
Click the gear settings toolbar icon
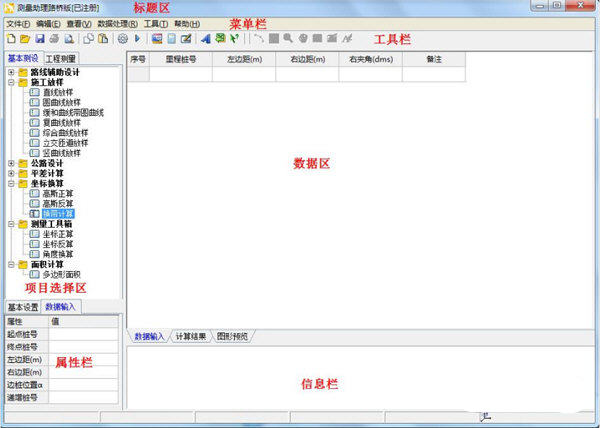click(x=123, y=39)
